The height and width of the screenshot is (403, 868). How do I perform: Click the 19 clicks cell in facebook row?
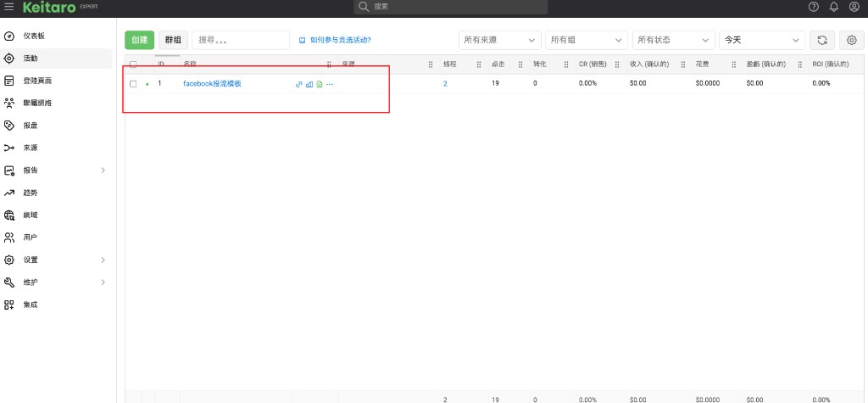click(494, 84)
